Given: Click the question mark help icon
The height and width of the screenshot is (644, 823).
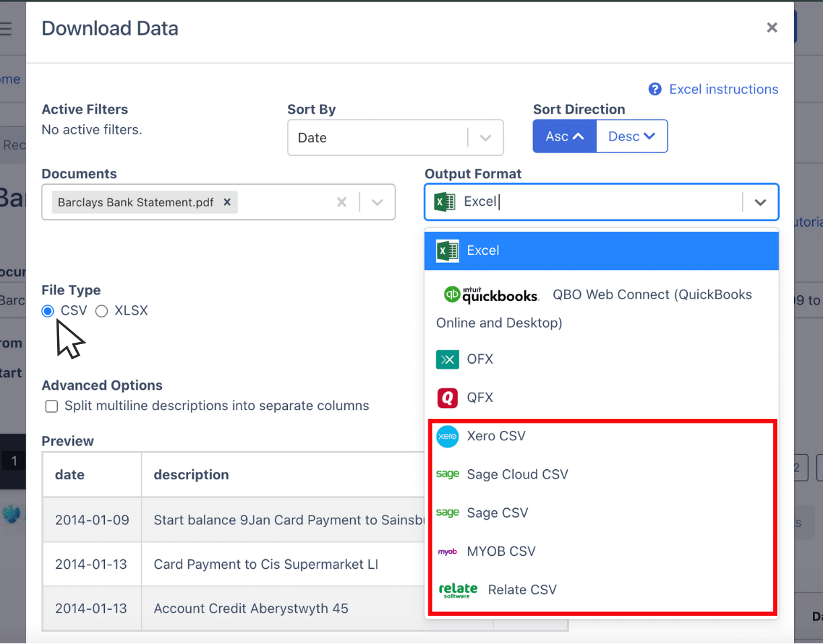Looking at the screenshot, I should (x=655, y=89).
